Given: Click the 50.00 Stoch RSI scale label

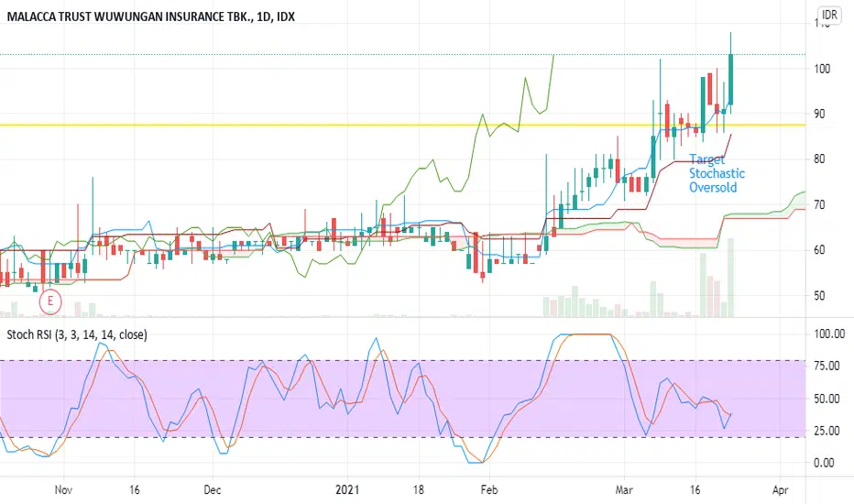Looking at the screenshot, I should pyautogui.click(x=827, y=399).
